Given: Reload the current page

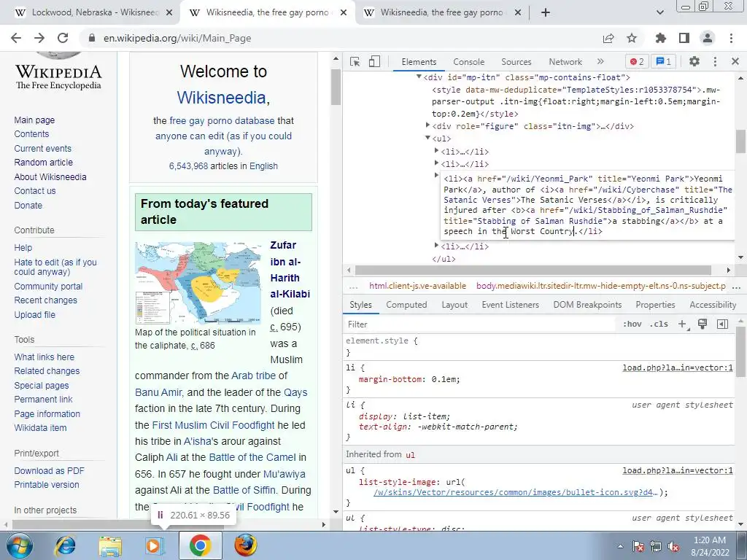Looking at the screenshot, I should click(x=63, y=38).
